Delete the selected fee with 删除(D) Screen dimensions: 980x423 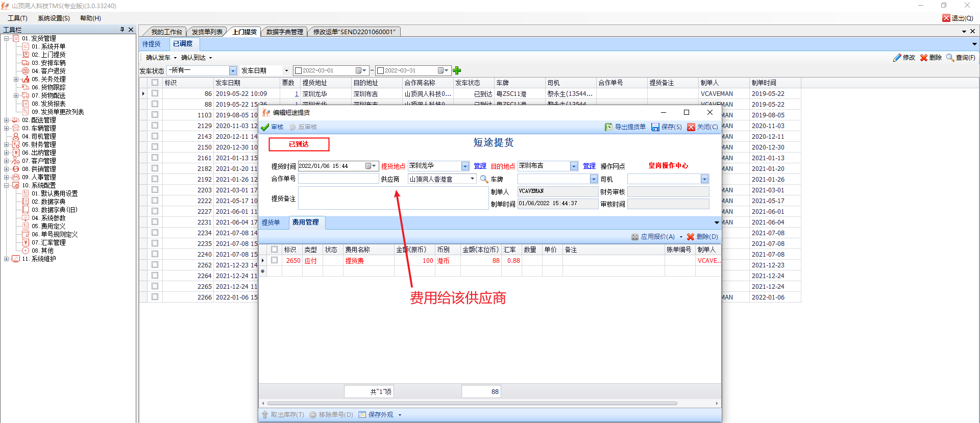pyautogui.click(x=702, y=237)
